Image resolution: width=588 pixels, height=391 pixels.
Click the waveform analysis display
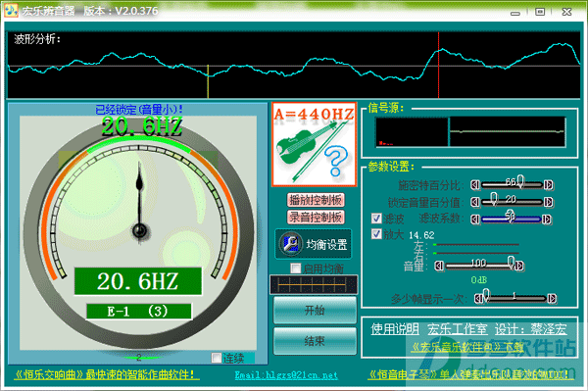294,66
